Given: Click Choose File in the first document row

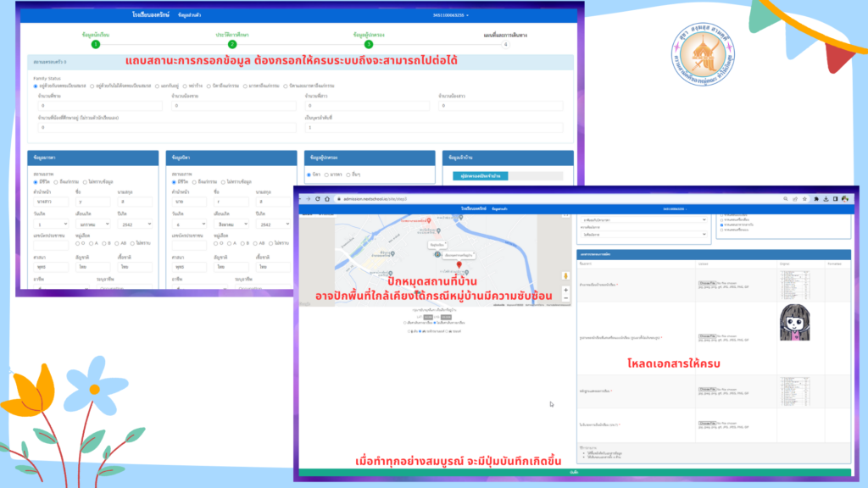Looking at the screenshot, I should tap(707, 283).
